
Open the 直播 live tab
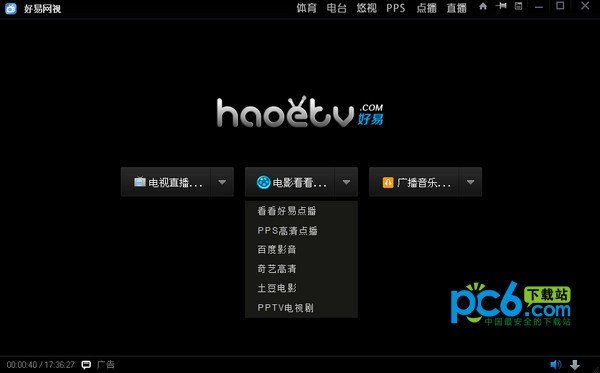pyautogui.click(x=457, y=8)
